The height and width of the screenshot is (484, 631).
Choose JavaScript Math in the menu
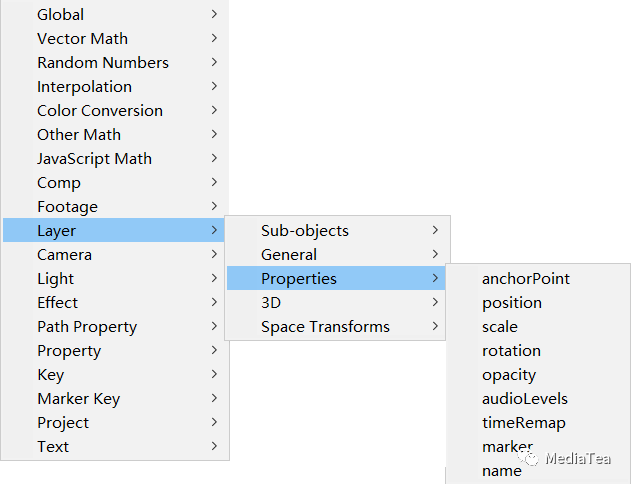click(x=94, y=159)
